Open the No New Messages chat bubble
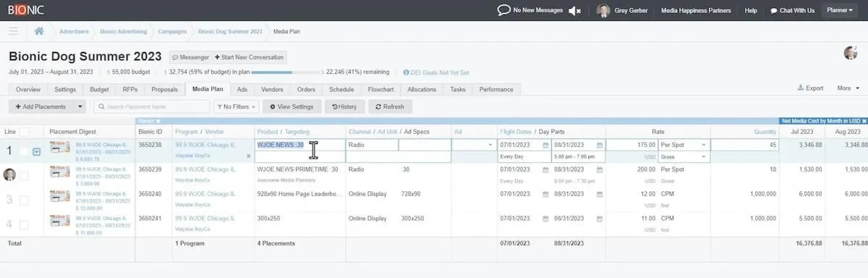This screenshot has height=278, width=868. (503, 10)
